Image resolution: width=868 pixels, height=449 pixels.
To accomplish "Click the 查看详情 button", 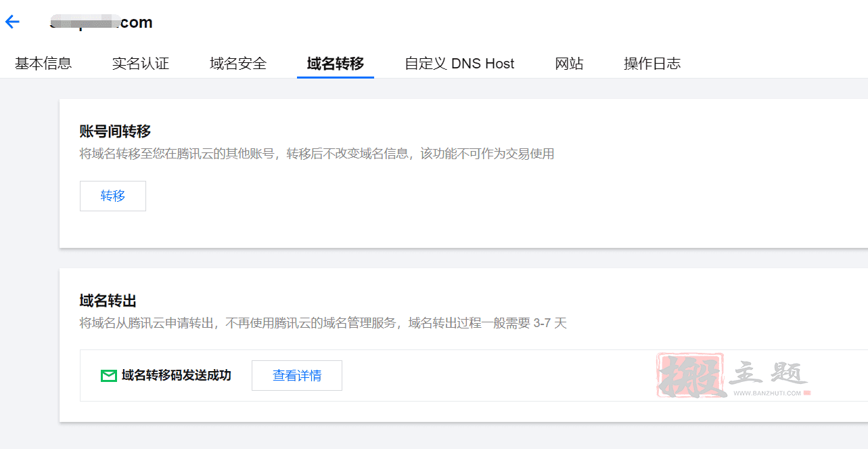I will pos(297,375).
